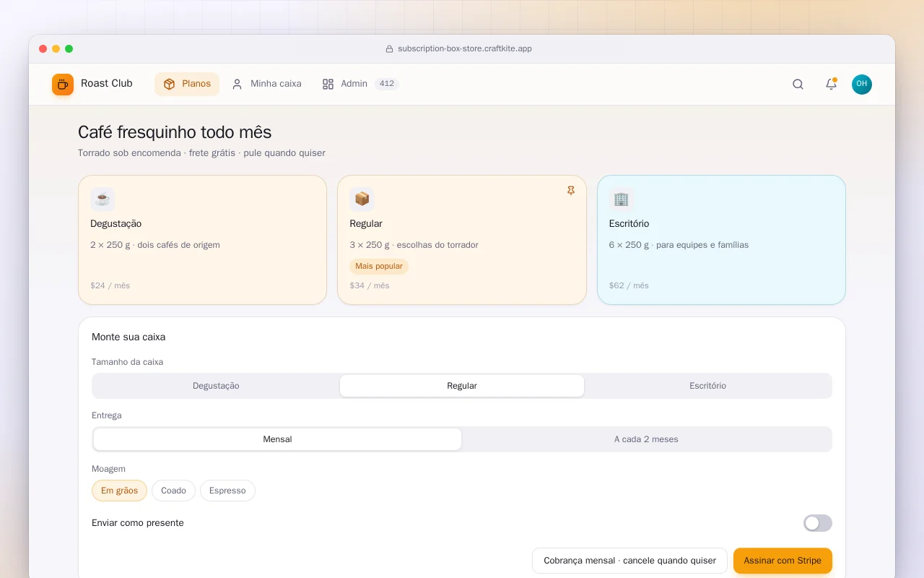Click the package icon on Regular card
The image size is (924, 578).
362,199
